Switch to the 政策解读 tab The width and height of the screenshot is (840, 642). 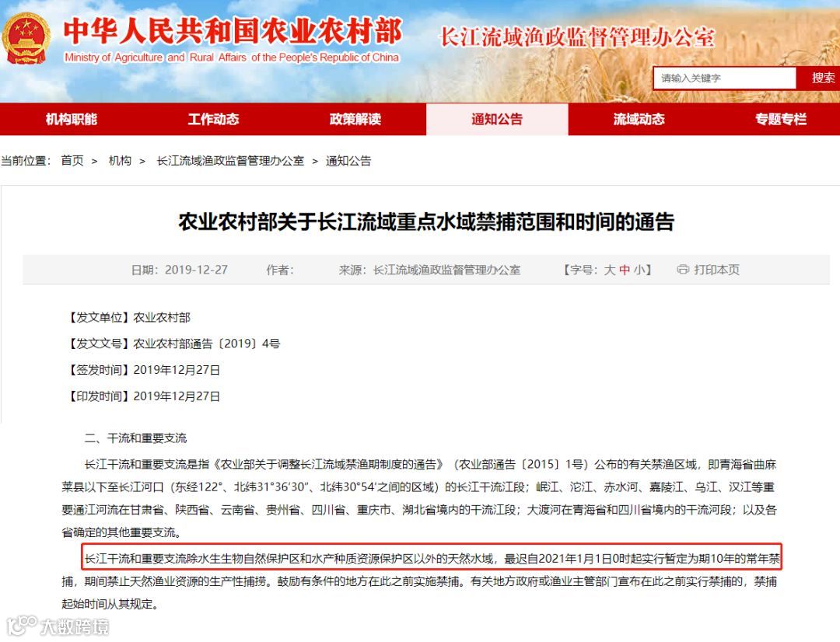tap(355, 119)
